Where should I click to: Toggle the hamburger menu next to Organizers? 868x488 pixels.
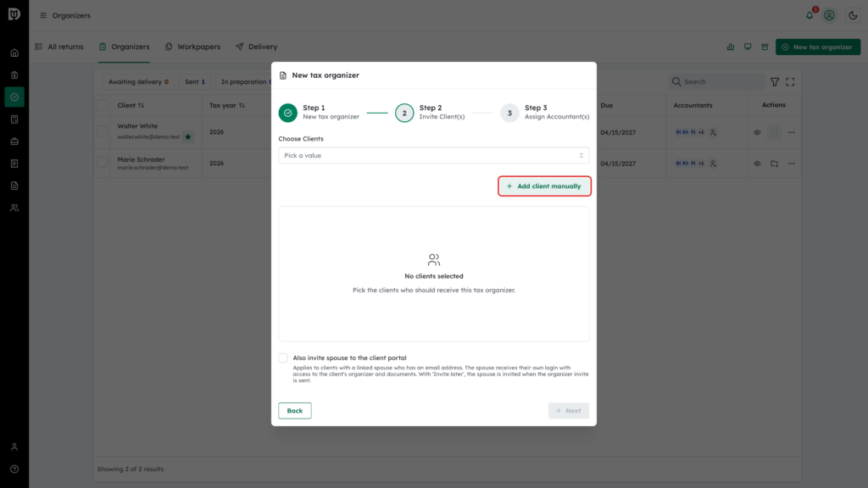(43, 15)
